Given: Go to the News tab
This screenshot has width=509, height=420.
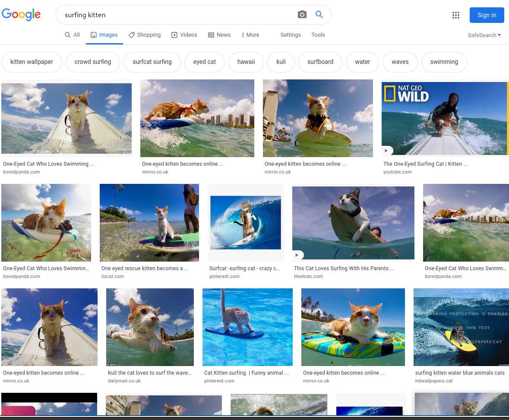Looking at the screenshot, I should pyautogui.click(x=219, y=35).
